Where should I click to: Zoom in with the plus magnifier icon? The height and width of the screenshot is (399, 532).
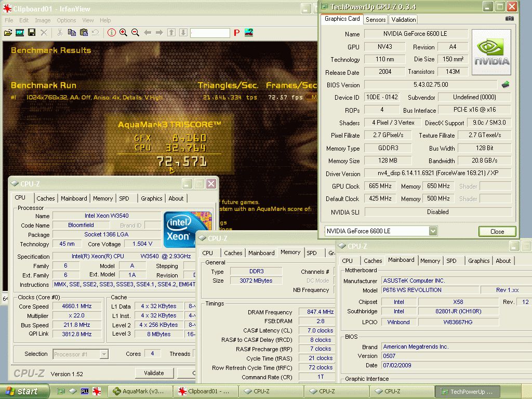[x=123, y=33]
